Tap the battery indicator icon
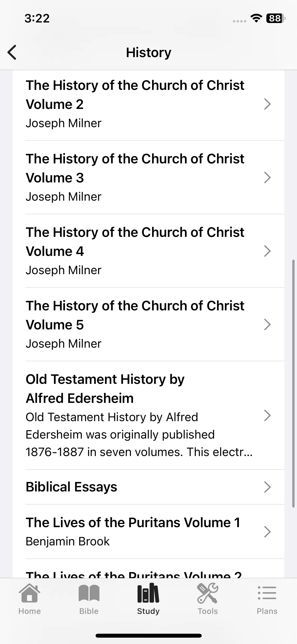Image resolution: width=297 pixels, height=644 pixels. [276, 18]
